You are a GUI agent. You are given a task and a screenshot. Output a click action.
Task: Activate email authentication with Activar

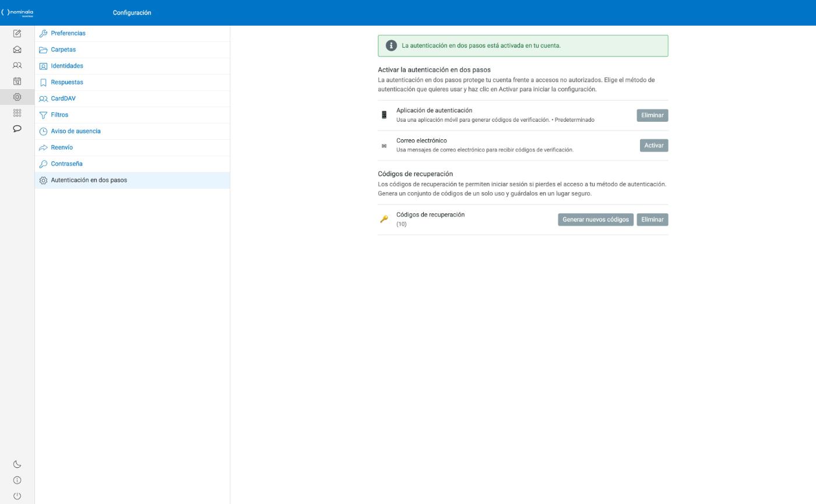pos(653,146)
